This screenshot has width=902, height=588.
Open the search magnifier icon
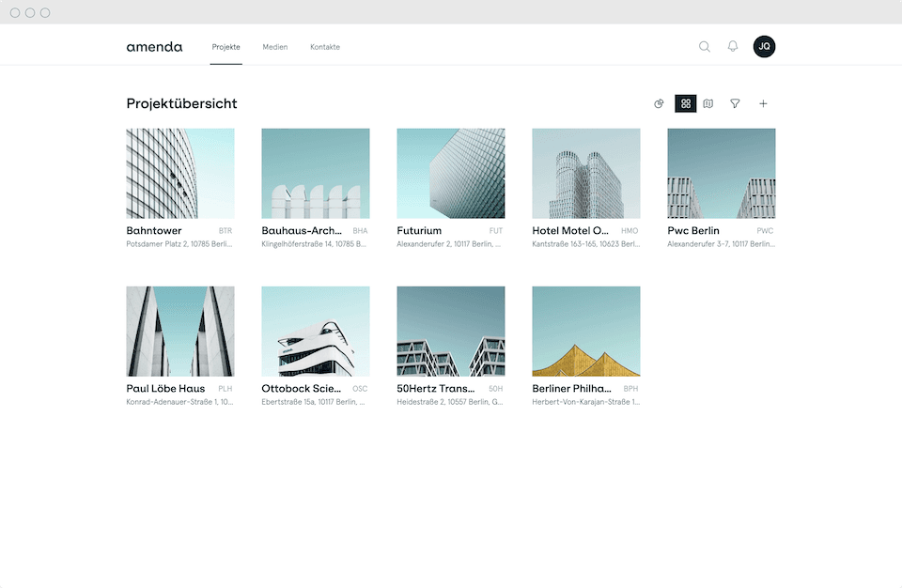[704, 47]
